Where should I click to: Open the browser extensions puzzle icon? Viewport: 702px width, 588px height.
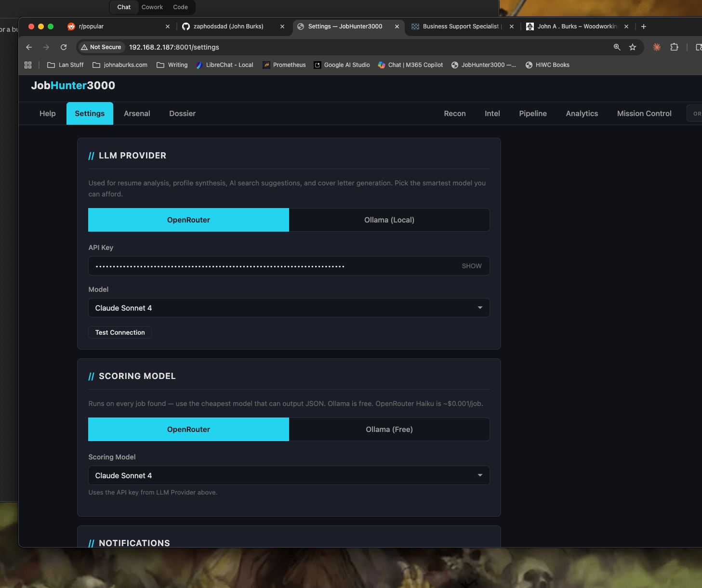tap(675, 47)
